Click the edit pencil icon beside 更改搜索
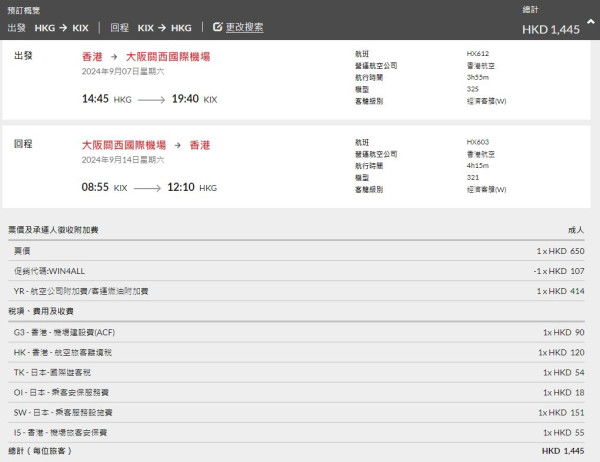The width and height of the screenshot is (600, 462). point(217,27)
